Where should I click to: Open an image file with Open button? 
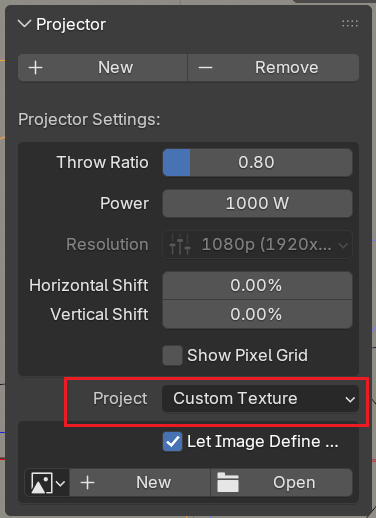(281, 483)
